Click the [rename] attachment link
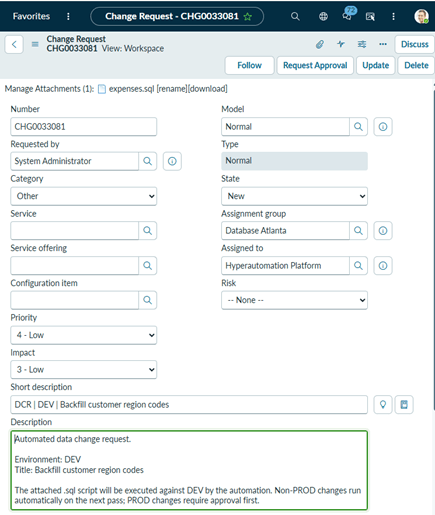The image size is (435, 515). [172, 89]
